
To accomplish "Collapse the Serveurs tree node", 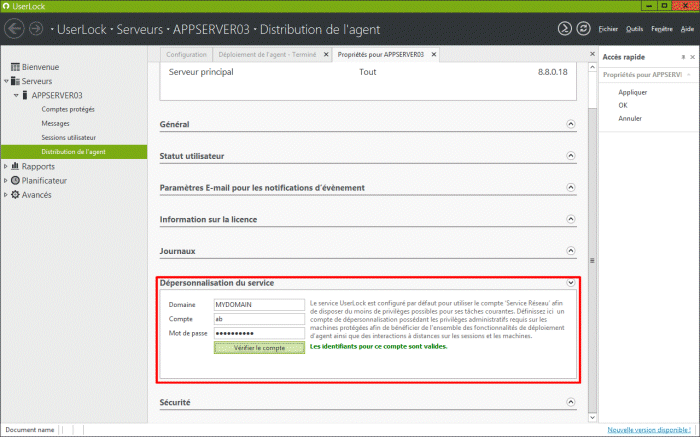I will tap(6, 81).
